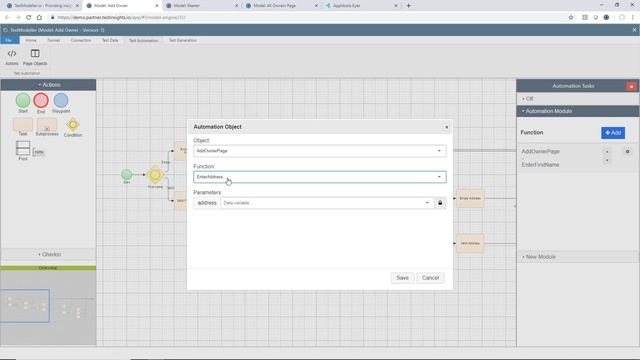Open the browser three-dot menu
This screenshot has height=360, width=640.
click(633, 18)
